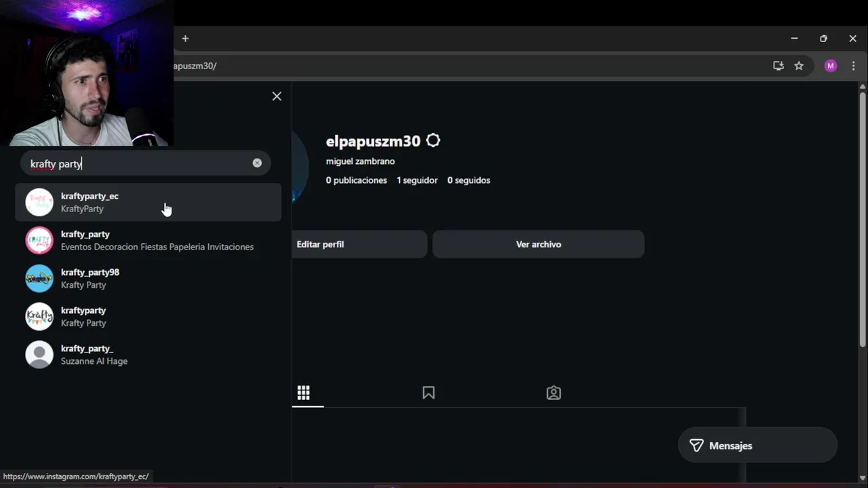
Task: Open the krafty_party Eventos Decoracion result
Action: [x=148, y=240]
